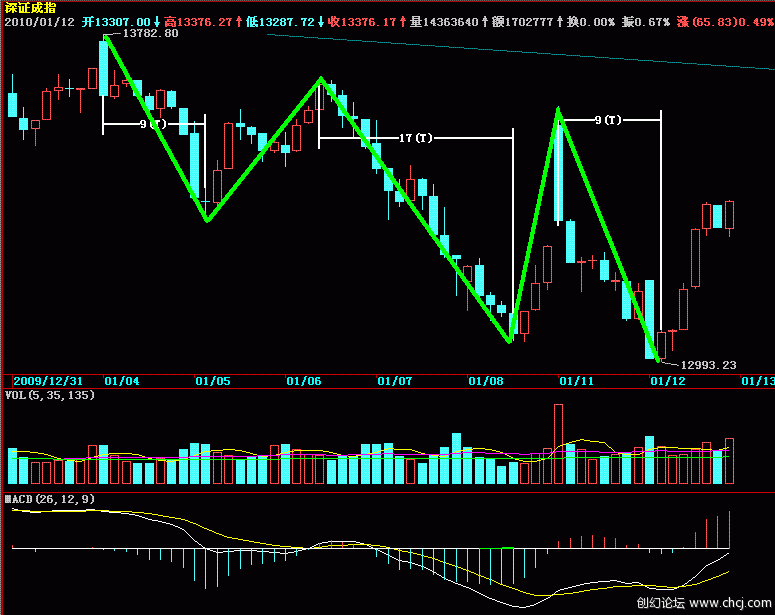Click the 2009/12/31 date axis label

47,381
